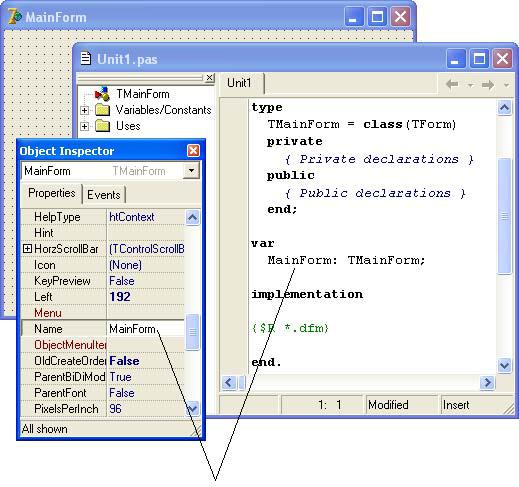Click the 'All shown' Object Inspector status

coord(44,429)
